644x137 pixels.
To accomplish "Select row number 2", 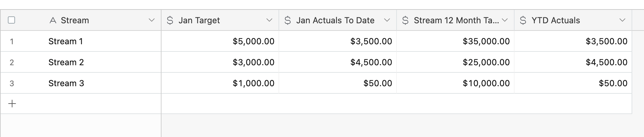I will pyautogui.click(x=12, y=63).
